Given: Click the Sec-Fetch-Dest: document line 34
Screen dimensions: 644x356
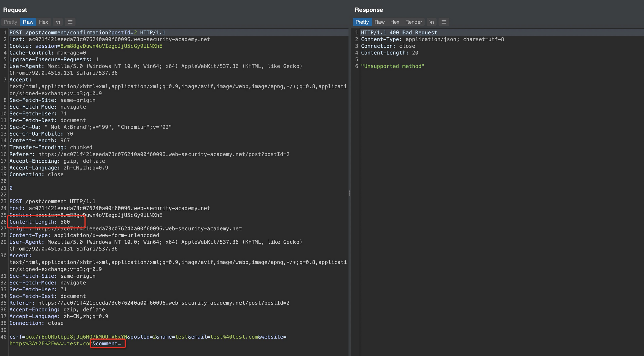Looking at the screenshot, I should click(x=48, y=296).
